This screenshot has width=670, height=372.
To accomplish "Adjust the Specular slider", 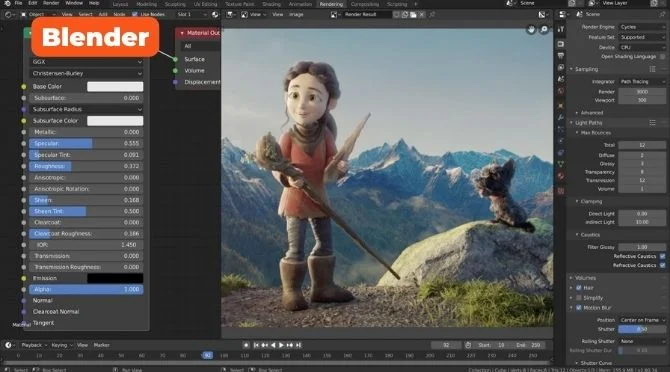I will 86,144.
